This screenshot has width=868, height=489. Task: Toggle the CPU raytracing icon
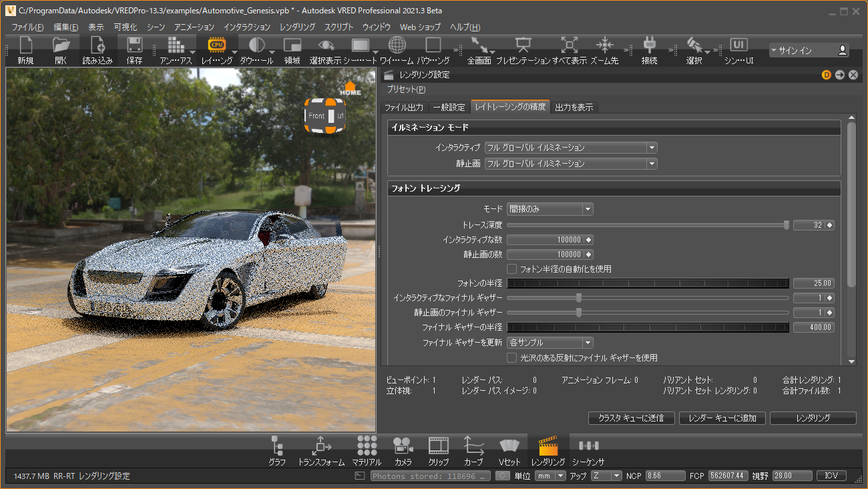(217, 45)
